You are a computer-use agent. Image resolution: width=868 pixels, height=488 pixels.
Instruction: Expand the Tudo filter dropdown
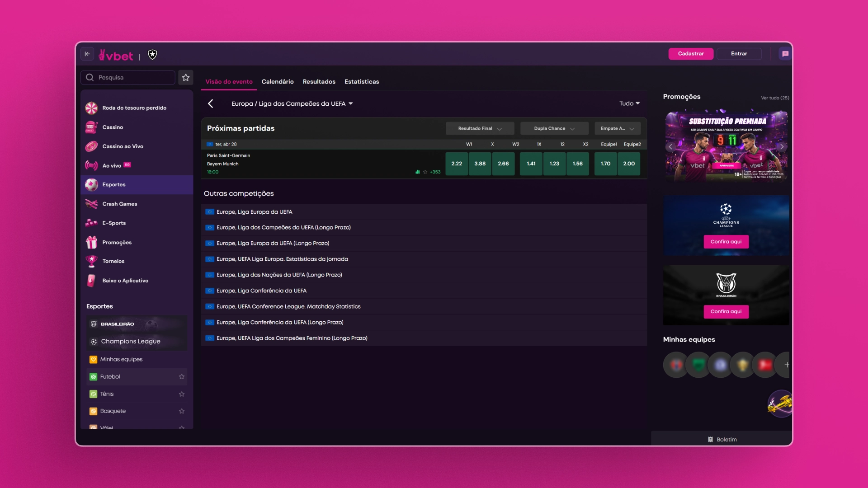tap(629, 103)
